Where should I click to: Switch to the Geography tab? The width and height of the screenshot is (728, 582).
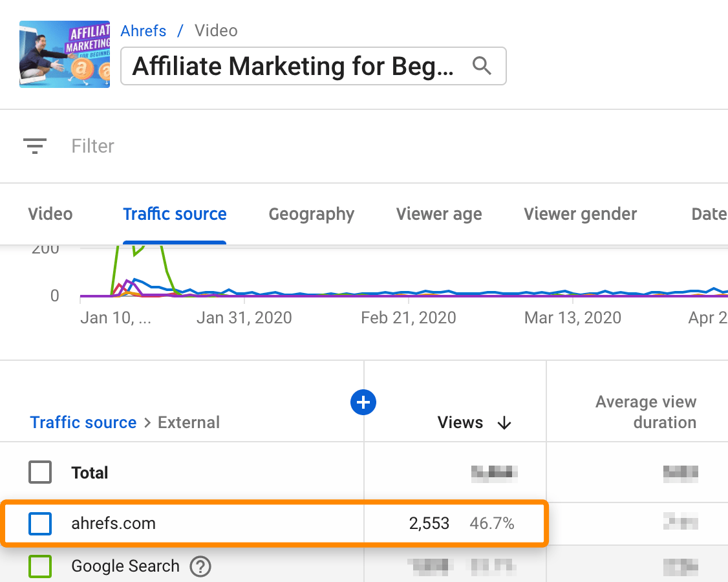[x=311, y=214]
